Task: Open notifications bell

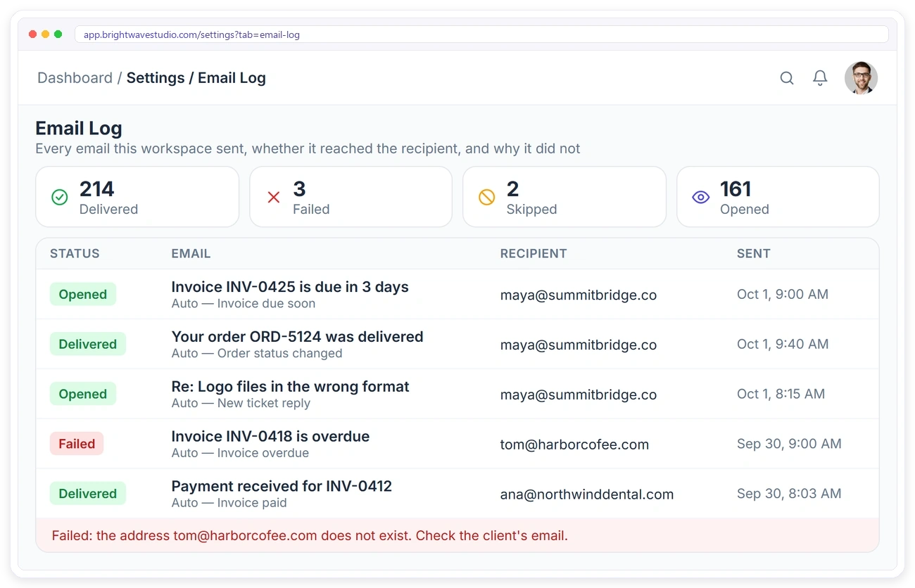Action: pyautogui.click(x=820, y=78)
